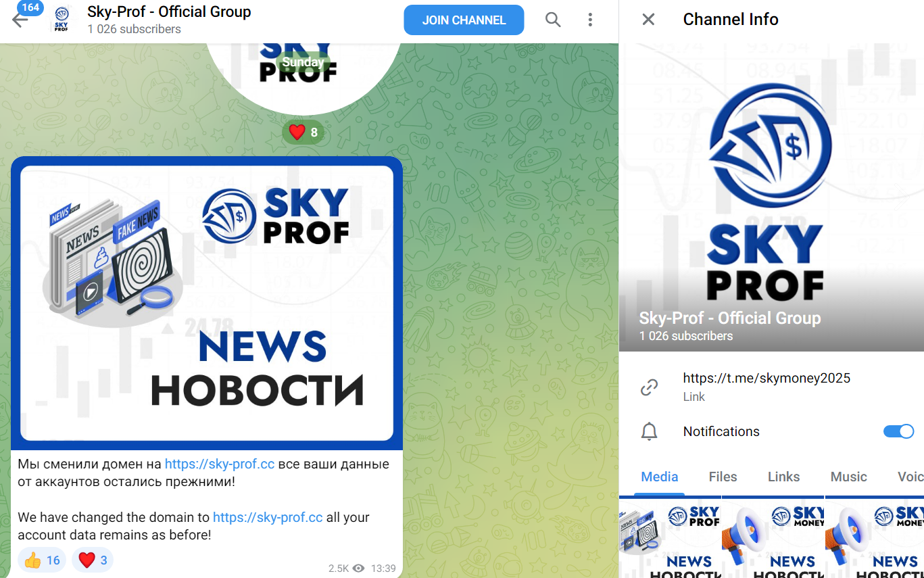This screenshot has width=924, height=578.
Task: Open the NEWS image in the post
Action: (207, 303)
